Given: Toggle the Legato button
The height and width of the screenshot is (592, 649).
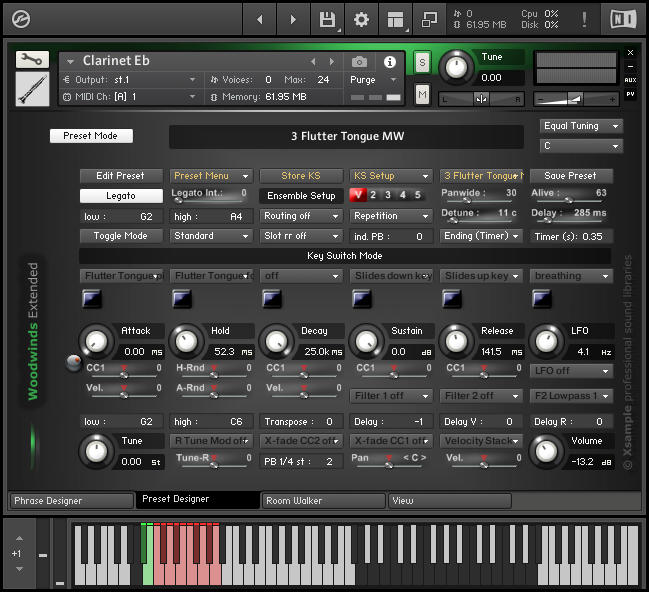Looking at the screenshot, I should [x=121, y=196].
